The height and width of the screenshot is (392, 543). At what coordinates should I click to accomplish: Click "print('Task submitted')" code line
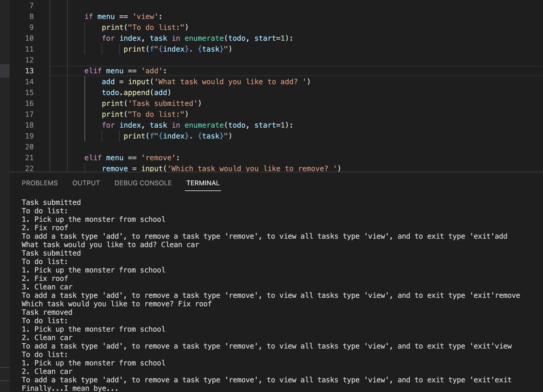coord(151,104)
